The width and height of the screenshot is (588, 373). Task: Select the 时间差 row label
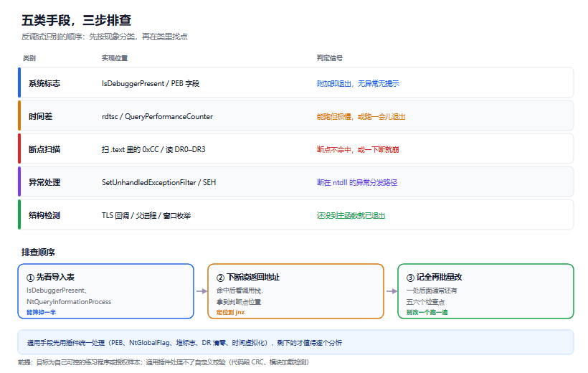click(40, 117)
